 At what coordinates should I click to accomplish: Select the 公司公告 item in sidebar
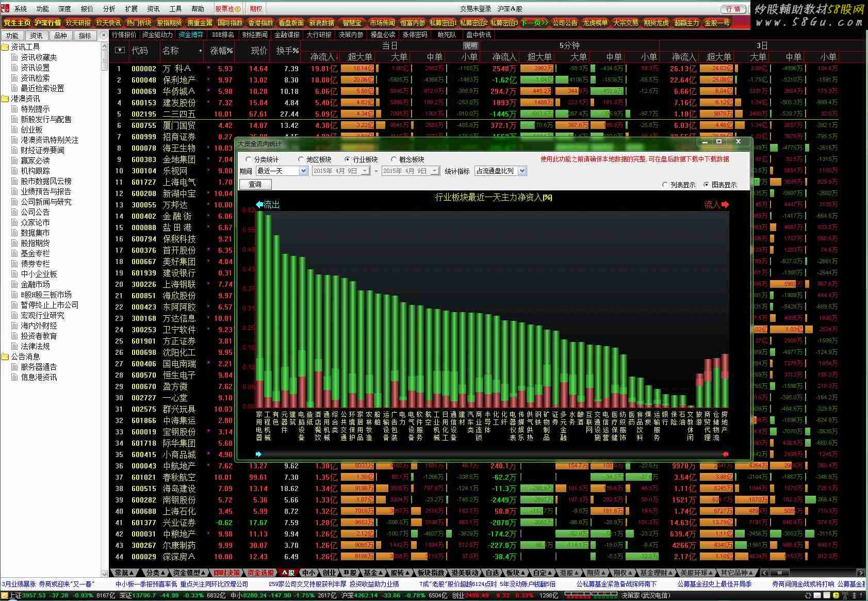click(36, 212)
